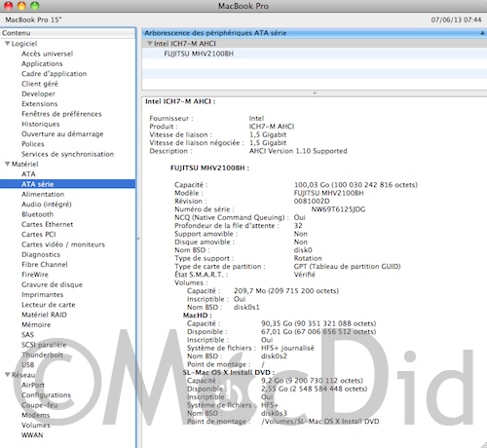The width and height of the screenshot is (487, 448).
Task: Open Configurations under Réseau
Action: pyautogui.click(x=46, y=395)
